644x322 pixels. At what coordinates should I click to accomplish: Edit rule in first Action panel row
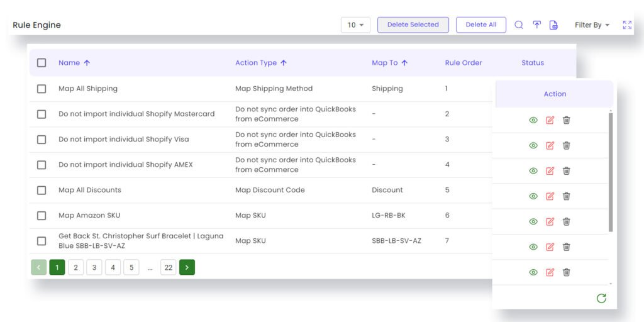tap(550, 120)
